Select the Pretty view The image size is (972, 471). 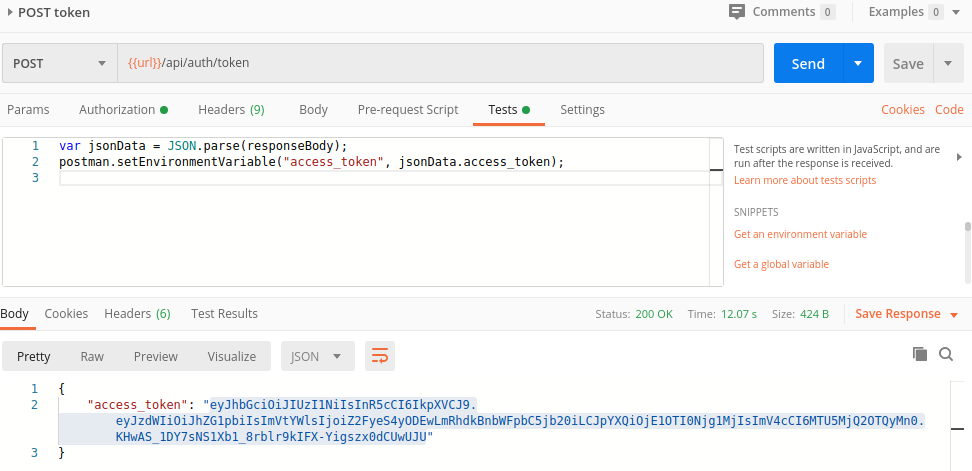pos(33,356)
